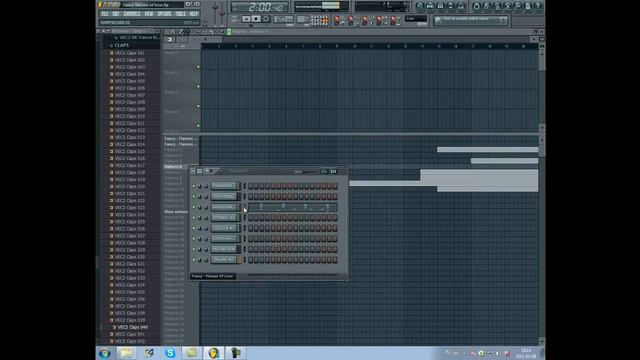This screenshot has width=640, height=360.
Task: Click the transport Play button
Action: (x=246, y=19)
